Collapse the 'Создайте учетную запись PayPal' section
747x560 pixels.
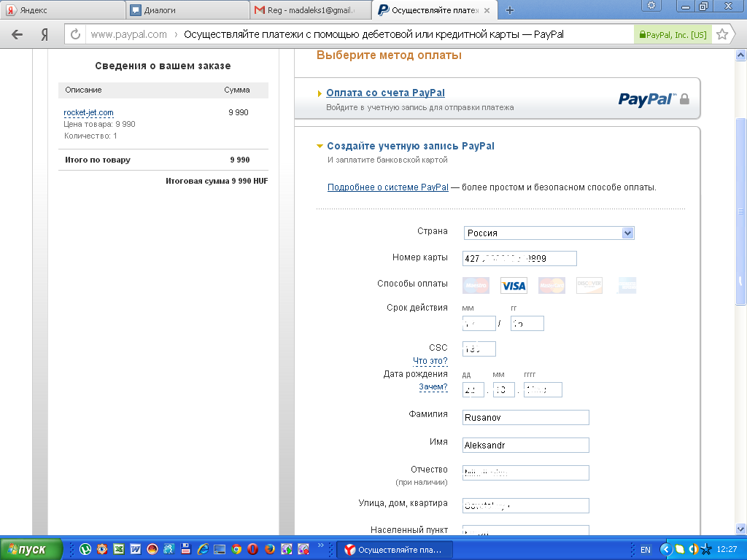click(x=320, y=146)
